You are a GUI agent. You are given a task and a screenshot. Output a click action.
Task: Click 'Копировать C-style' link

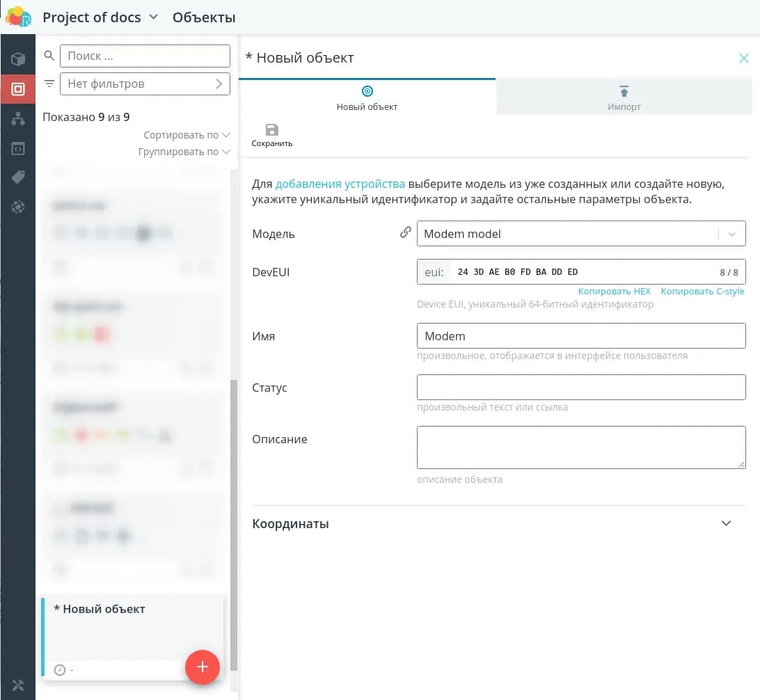click(702, 291)
